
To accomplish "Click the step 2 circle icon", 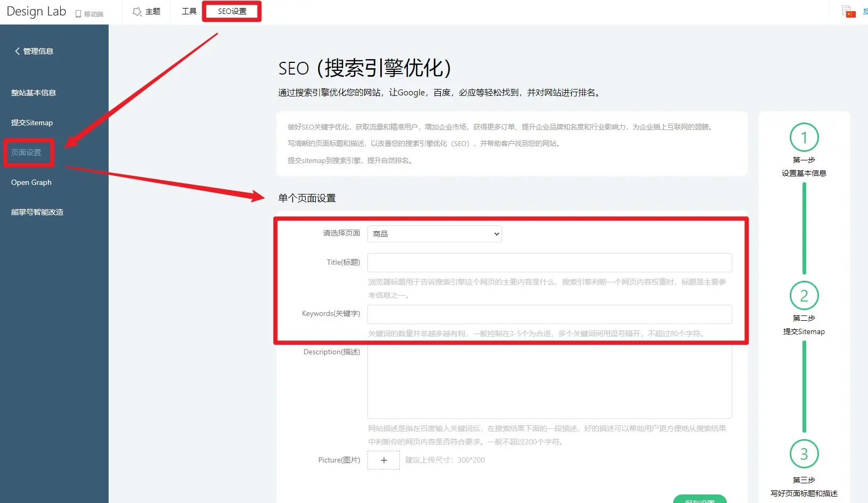I will coord(804,296).
